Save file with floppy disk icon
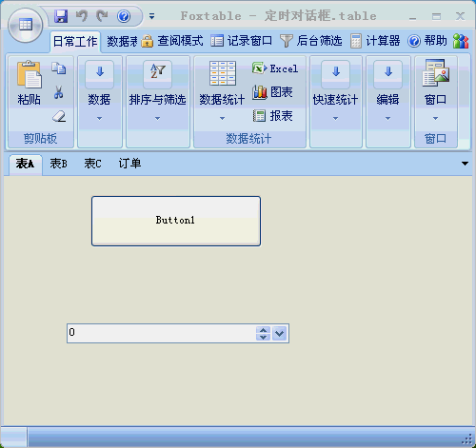 coord(61,16)
